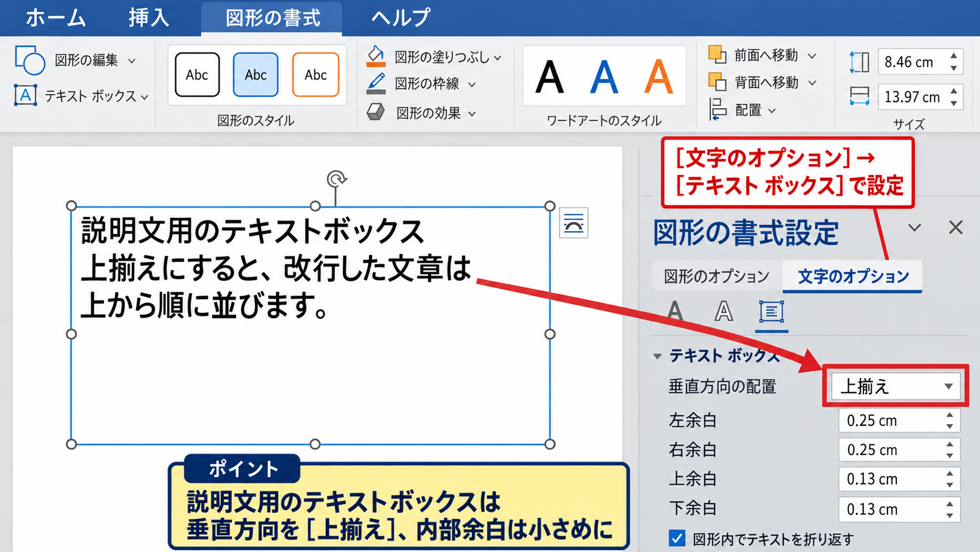
Task: Collapse the テキスト ボックス section triangle
Action: tap(658, 356)
